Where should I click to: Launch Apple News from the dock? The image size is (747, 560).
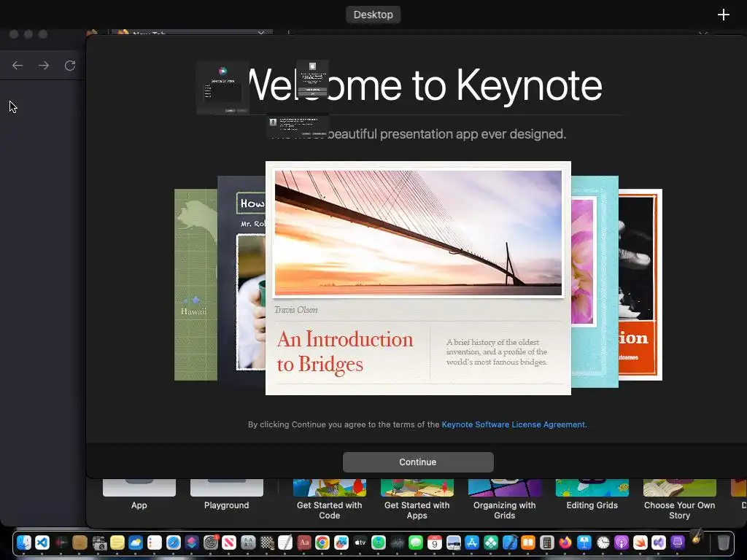coord(228,542)
